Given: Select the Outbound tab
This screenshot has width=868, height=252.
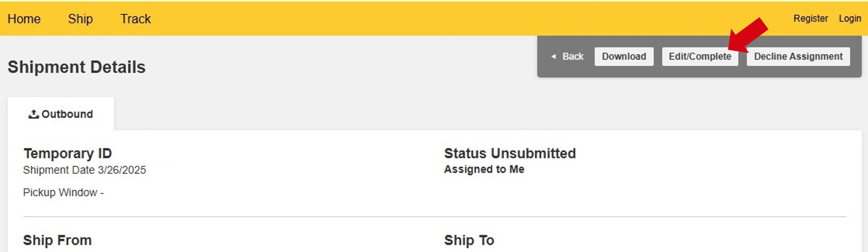Looking at the screenshot, I should (x=61, y=114).
